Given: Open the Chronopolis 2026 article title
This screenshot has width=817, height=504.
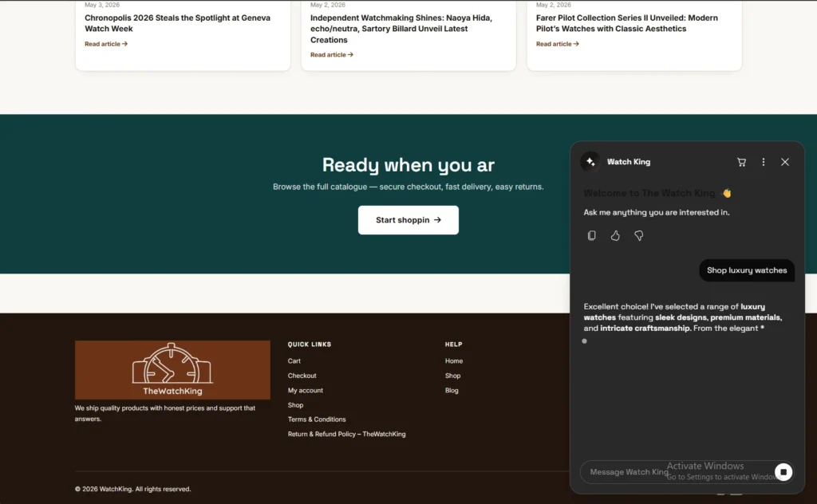Looking at the screenshot, I should pyautogui.click(x=177, y=23).
